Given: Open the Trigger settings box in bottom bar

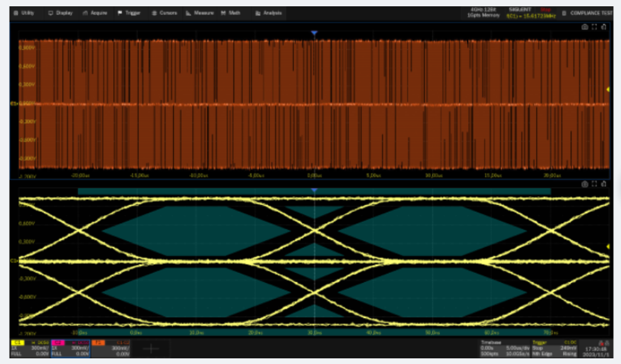Looking at the screenshot, I should pyautogui.click(x=554, y=348).
